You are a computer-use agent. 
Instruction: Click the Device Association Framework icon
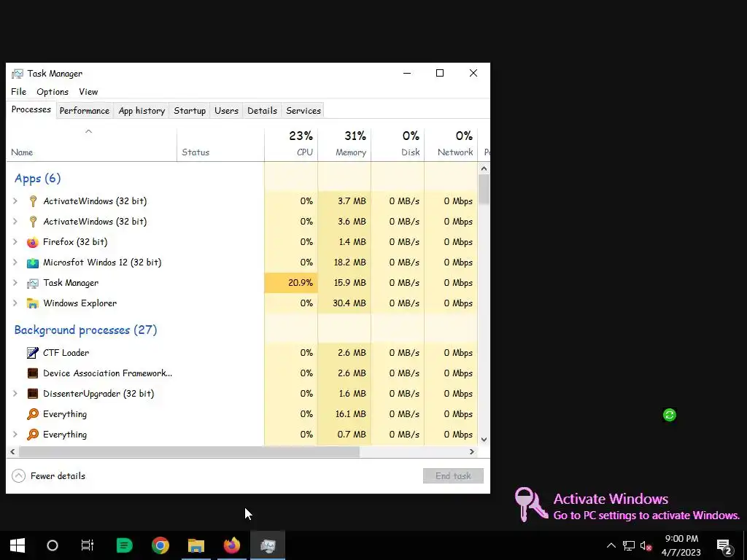32,373
